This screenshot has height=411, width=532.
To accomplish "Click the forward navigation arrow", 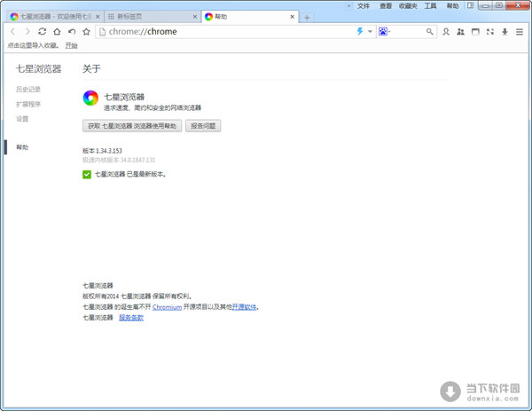I will click(27, 32).
